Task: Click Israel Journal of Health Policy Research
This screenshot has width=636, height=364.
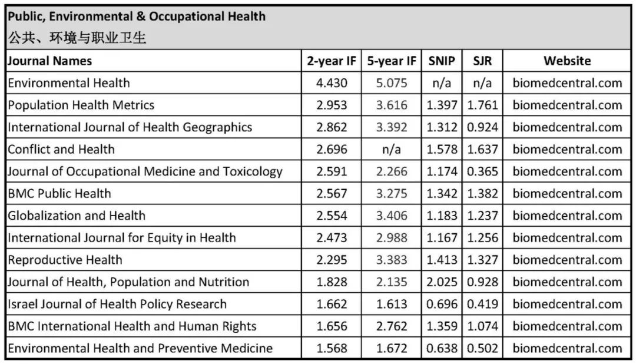Action: point(117,304)
